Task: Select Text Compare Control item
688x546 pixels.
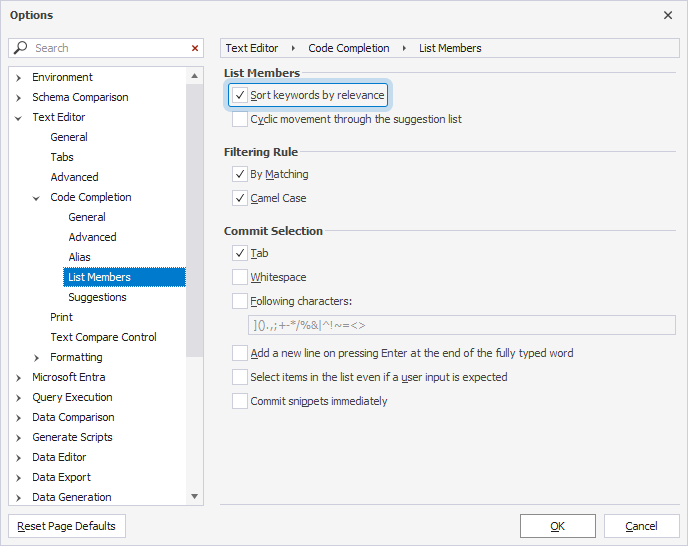Action: pos(103,337)
